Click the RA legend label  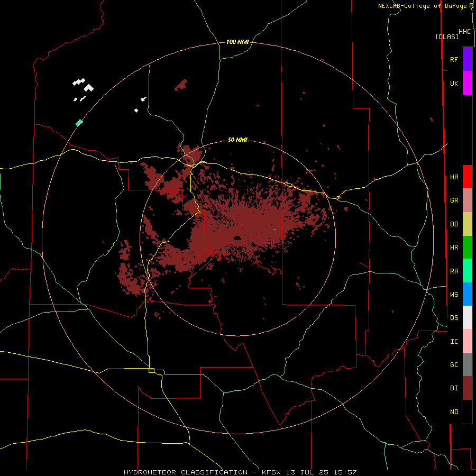pyautogui.click(x=454, y=271)
